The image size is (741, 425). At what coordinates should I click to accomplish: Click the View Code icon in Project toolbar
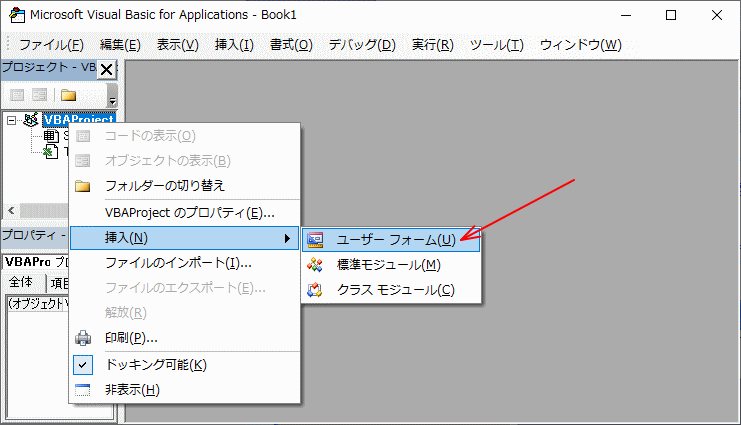pos(17,95)
